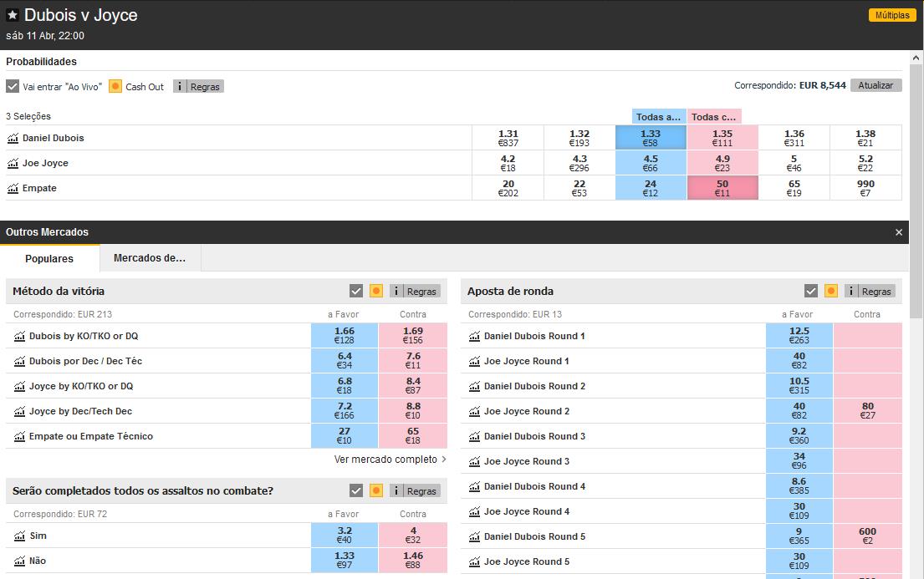Click the page vertical scrollbar up arrow
Image resolution: width=924 pixels, height=579 pixels.
[x=916, y=58]
